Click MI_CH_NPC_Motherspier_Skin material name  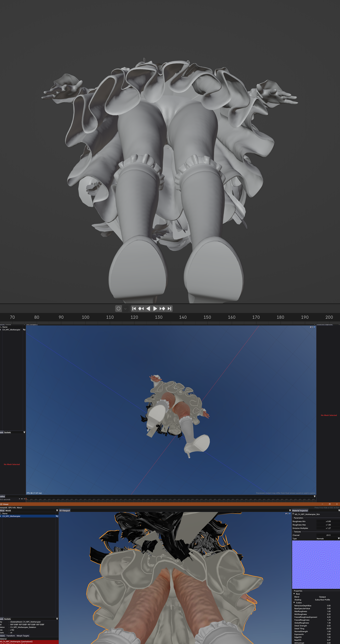pyautogui.click(x=307, y=514)
